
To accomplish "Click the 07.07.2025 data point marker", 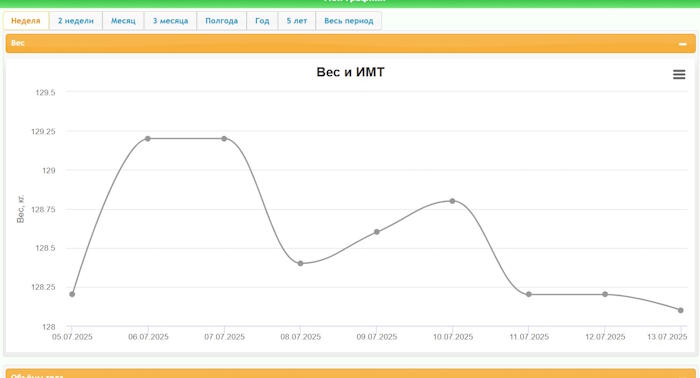I will pos(224,138).
